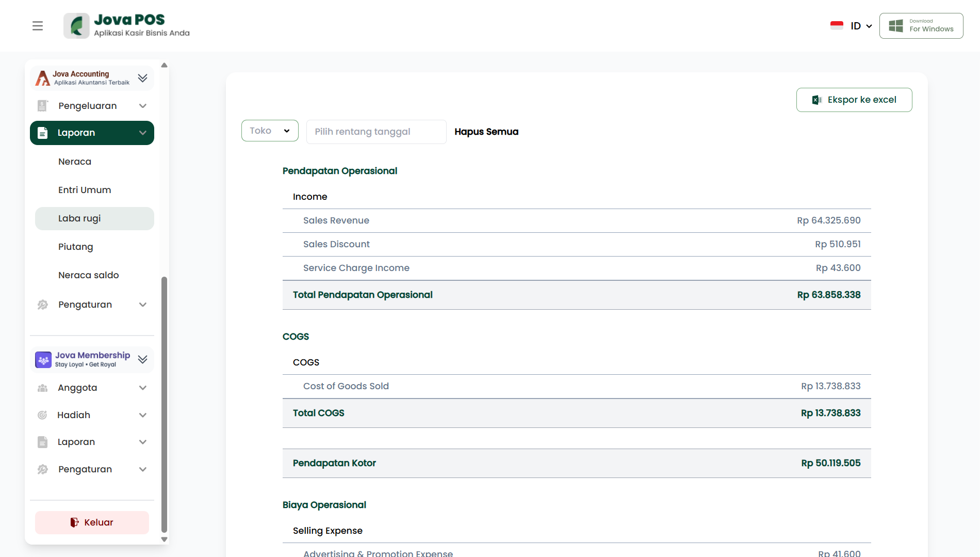Open the Neraca report page

coord(75,162)
